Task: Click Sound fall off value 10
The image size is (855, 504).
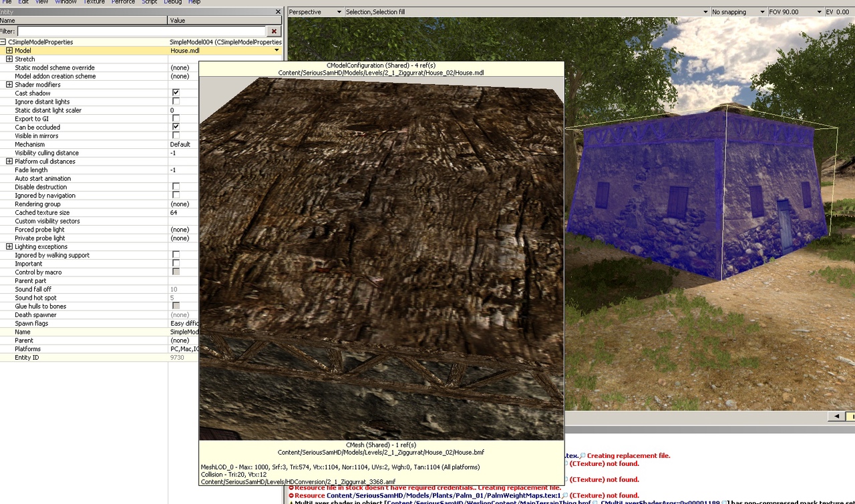Action: coord(174,290)
